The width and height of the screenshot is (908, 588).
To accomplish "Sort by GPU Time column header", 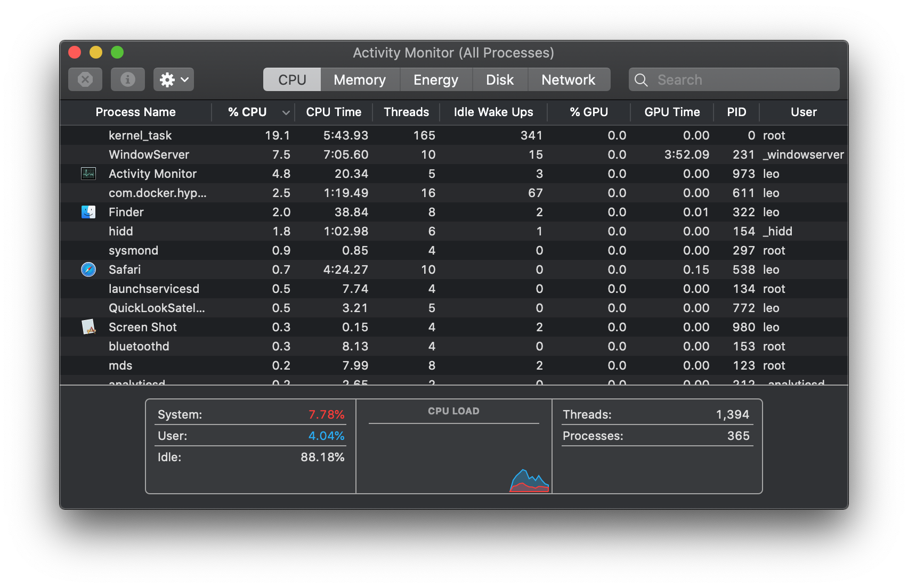I will coord(672,112).
